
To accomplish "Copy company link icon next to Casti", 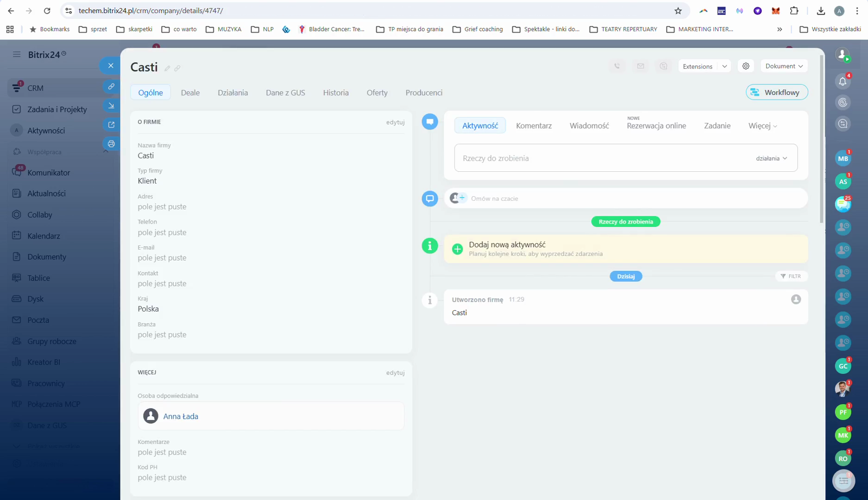I will pos(177,68).
